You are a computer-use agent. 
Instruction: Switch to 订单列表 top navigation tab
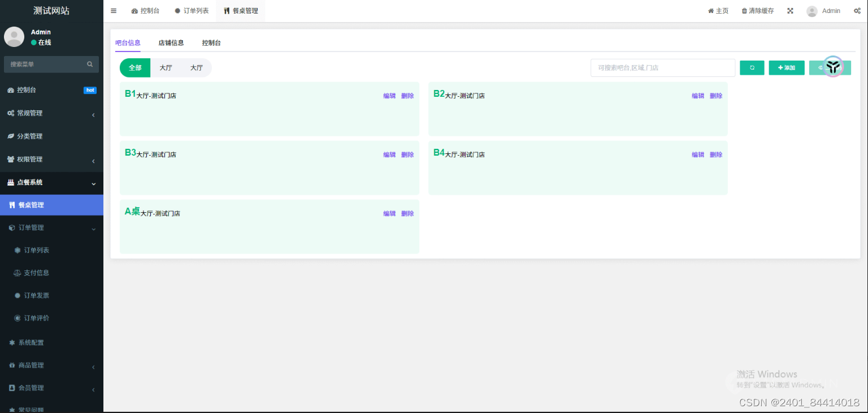(192, 11)
